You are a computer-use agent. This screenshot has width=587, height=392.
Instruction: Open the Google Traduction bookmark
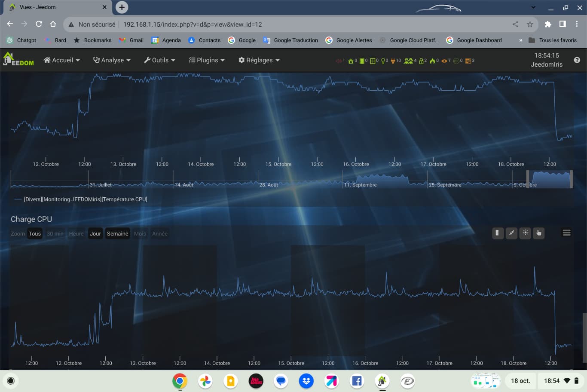(290, 40)
